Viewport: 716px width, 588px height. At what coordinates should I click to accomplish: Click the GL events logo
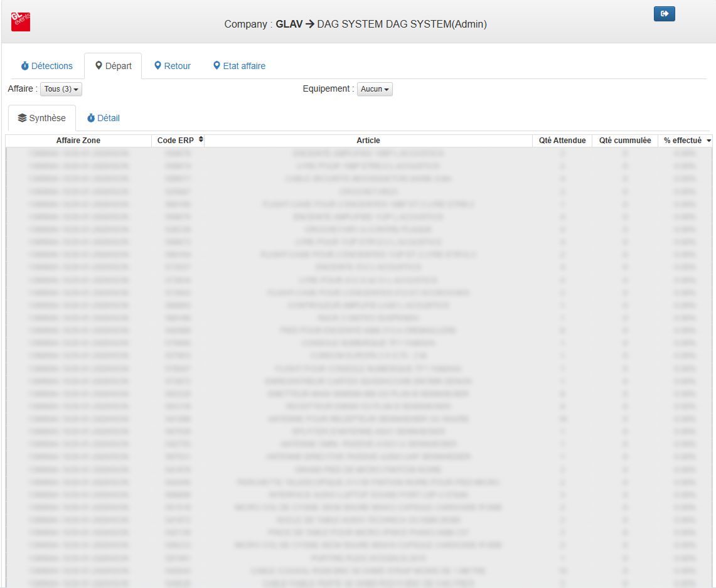point(21,21)
